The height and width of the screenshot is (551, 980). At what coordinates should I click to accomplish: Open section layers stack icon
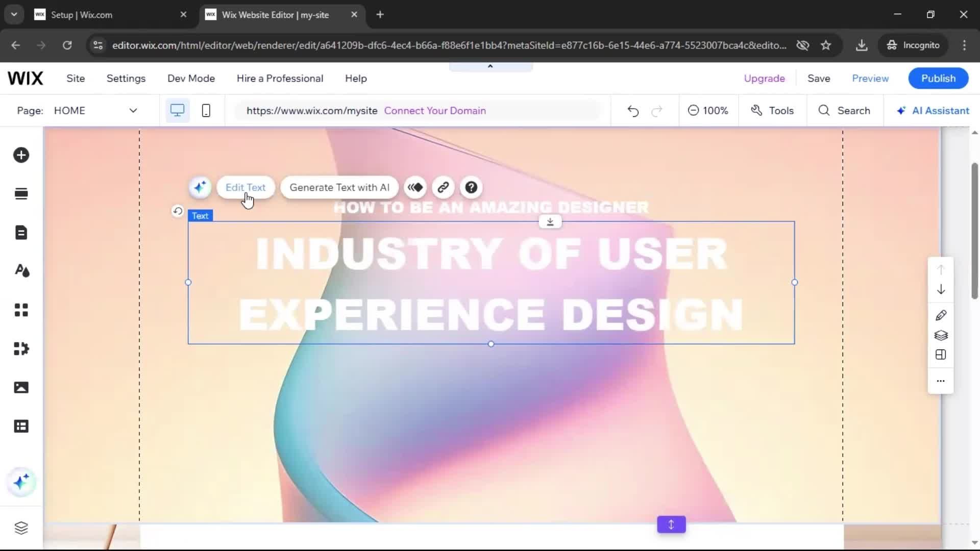pyautogui.click(x=941, y=335)
